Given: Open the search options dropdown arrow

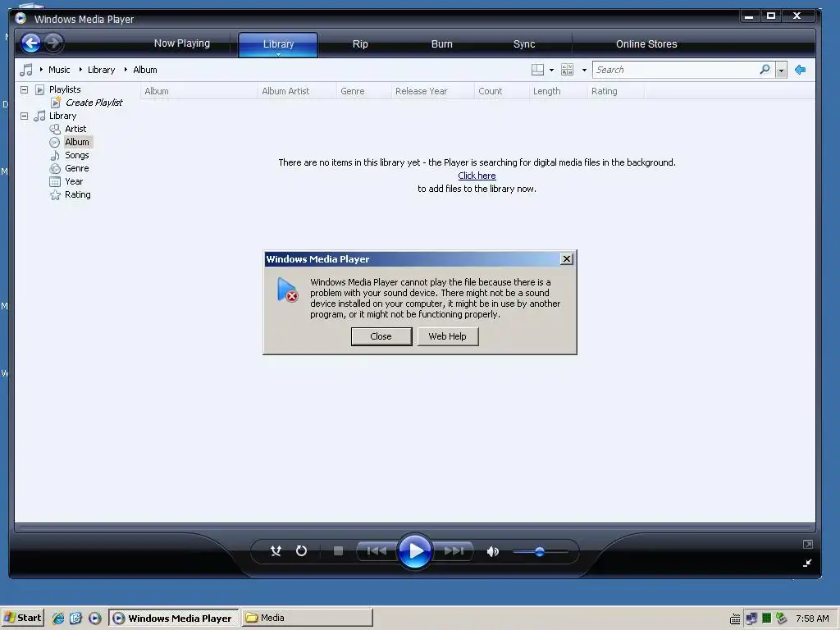Looking at the screenshot, I should [x=782, y=71].
